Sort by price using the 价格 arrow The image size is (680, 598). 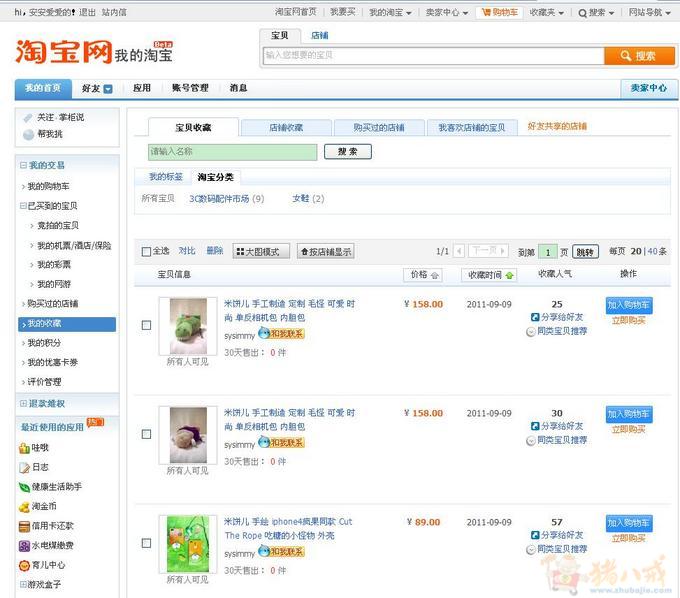point(435,275)
